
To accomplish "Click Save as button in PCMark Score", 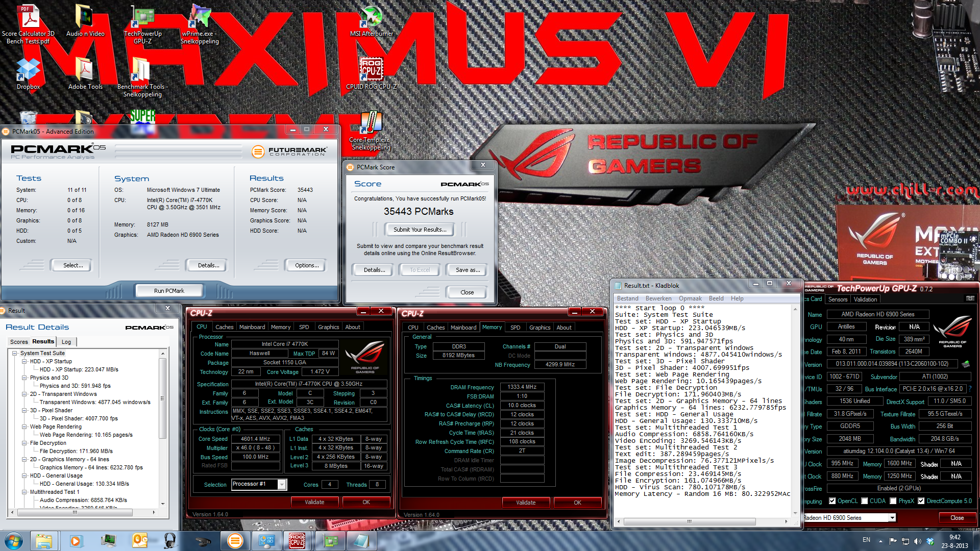I will click(468, 270).
